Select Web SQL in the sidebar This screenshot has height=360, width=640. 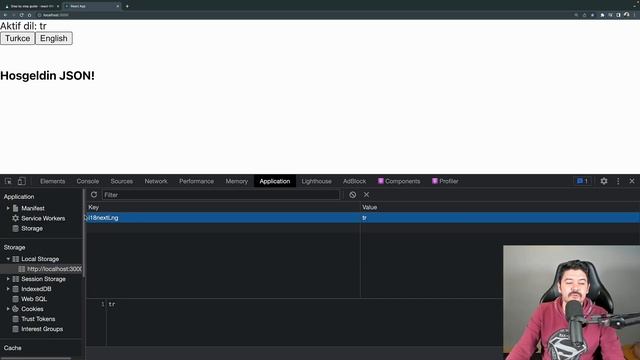click(x=34, y=299)
